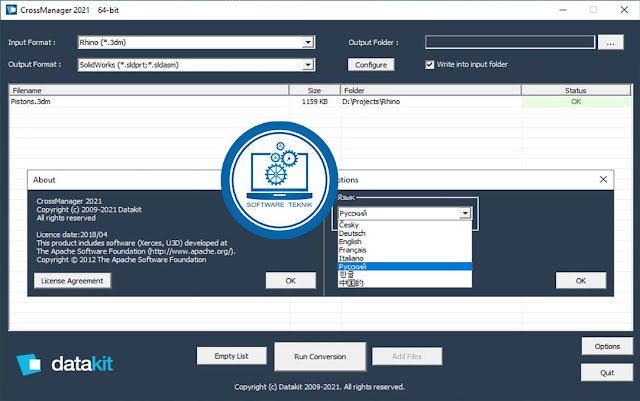Image resolution: width=640 pixels, height=401 pixels.
Task: Choose Česky from language list
Action: coord(405,225)
